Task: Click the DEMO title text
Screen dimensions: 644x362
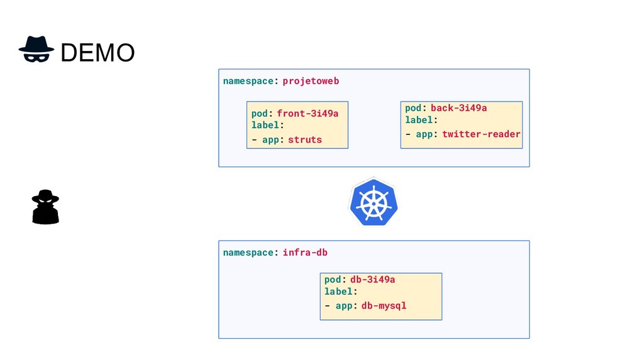Action: [97, 53]
